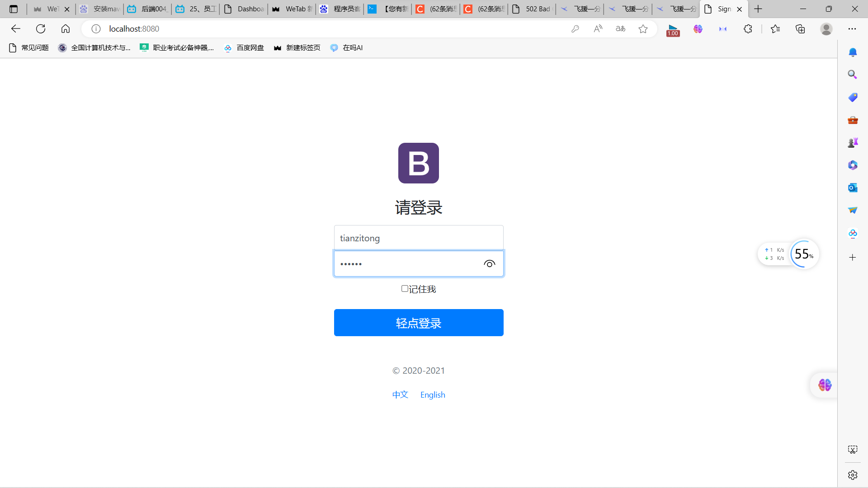View site information for localhost:8080

pyautogui.click(x=96, y=29)
